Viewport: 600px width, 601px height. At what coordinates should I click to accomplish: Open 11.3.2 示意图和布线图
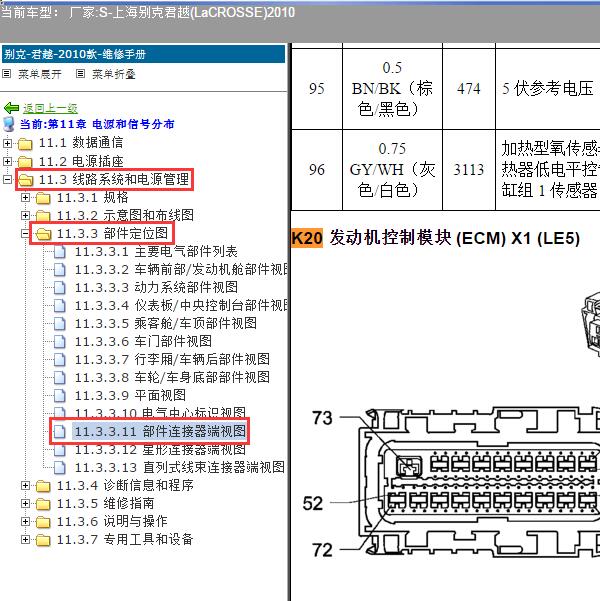pos(125,215)
